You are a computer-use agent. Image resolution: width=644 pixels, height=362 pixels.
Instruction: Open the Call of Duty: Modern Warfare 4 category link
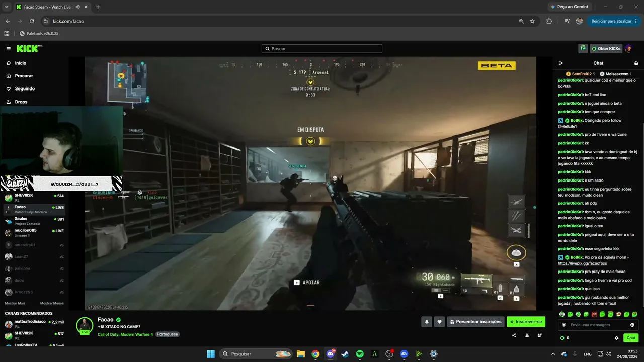click(x=125, y=334)
